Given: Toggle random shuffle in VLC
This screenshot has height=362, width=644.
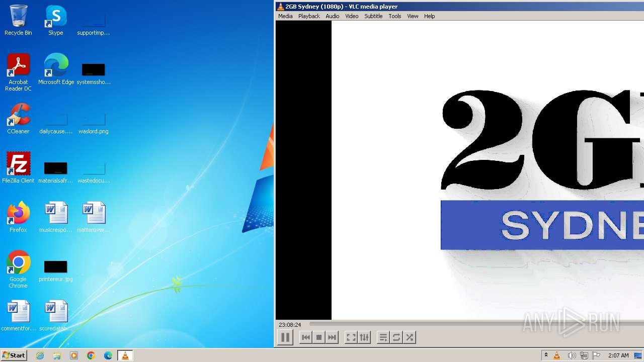Looking at the screenshot, I should (x=410, y=337).
